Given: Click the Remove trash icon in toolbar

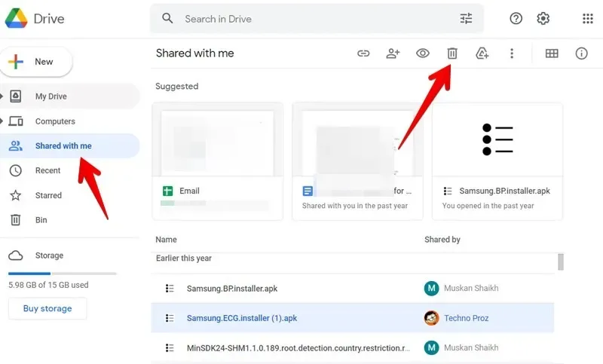Looking at the screenshot, I should click(x=452, y=54).
